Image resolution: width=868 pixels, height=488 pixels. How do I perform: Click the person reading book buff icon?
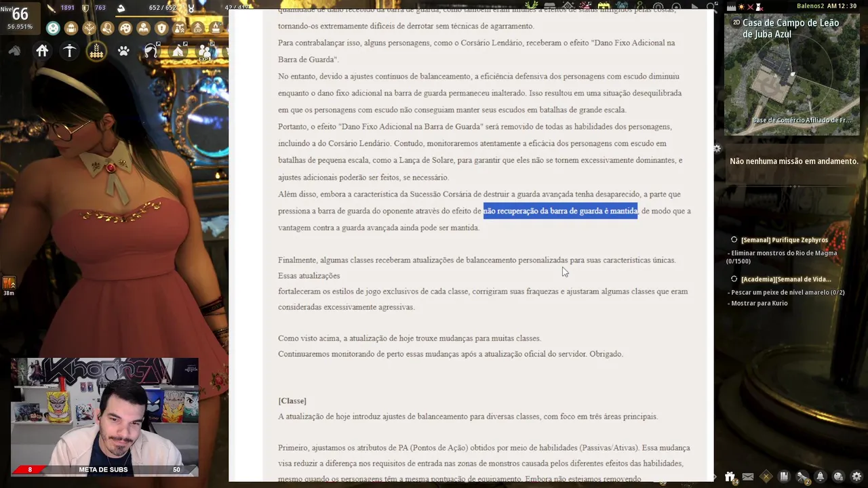[x=143, y=28]
